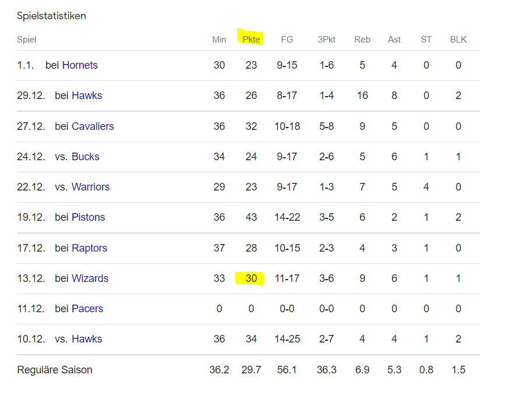Open the Raptors team link
This screenshot has width=532, height=399.
pyautogui.click(x=89, y=248)
